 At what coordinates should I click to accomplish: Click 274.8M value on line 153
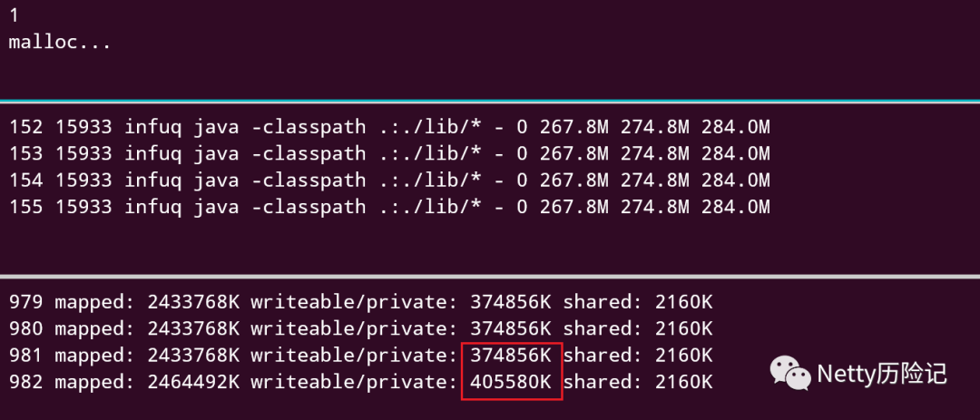click(655, 153)
